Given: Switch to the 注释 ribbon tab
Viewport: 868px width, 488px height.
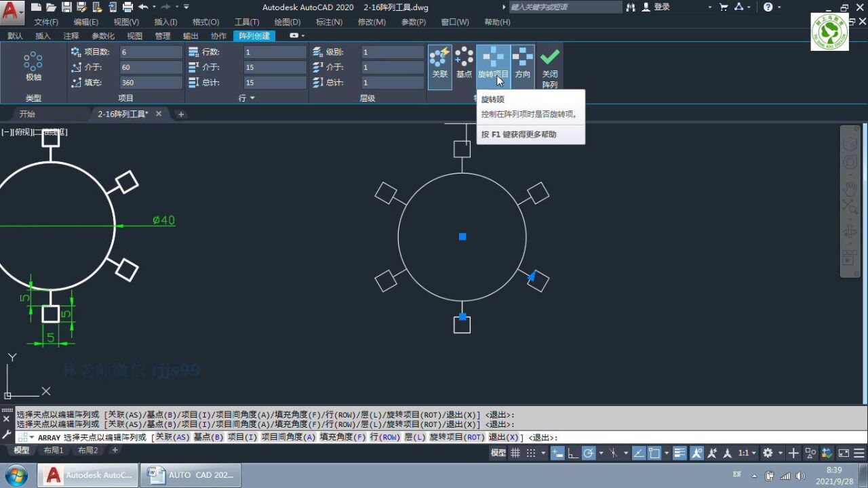Looking at the screenshot, I should click(71, 36).
